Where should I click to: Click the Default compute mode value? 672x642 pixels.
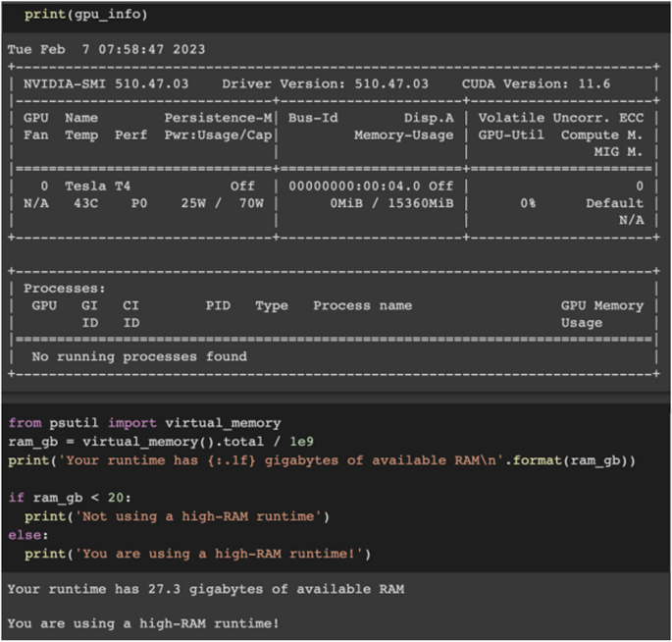click(x=615, y=203)
